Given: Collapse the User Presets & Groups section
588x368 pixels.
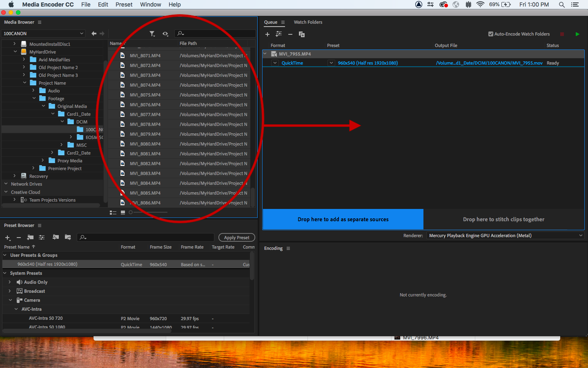Looking at the screenshot, I should (x=5, y=255).
